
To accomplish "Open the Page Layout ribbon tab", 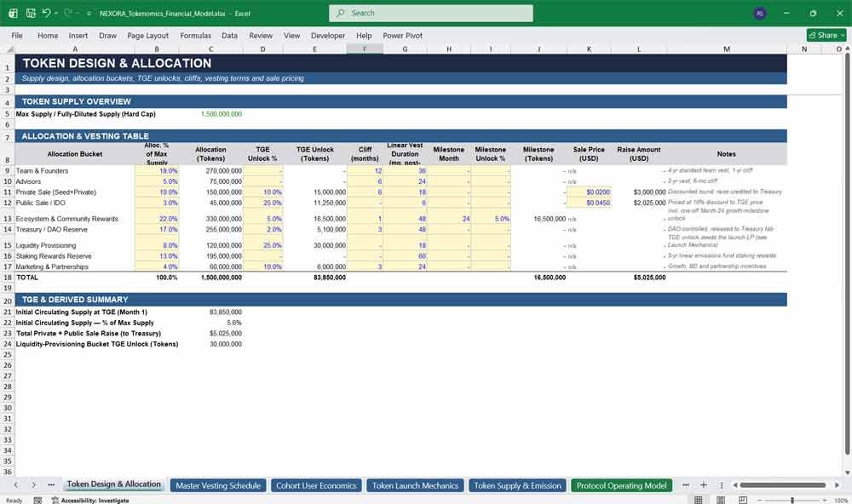I will coord(147,35).
